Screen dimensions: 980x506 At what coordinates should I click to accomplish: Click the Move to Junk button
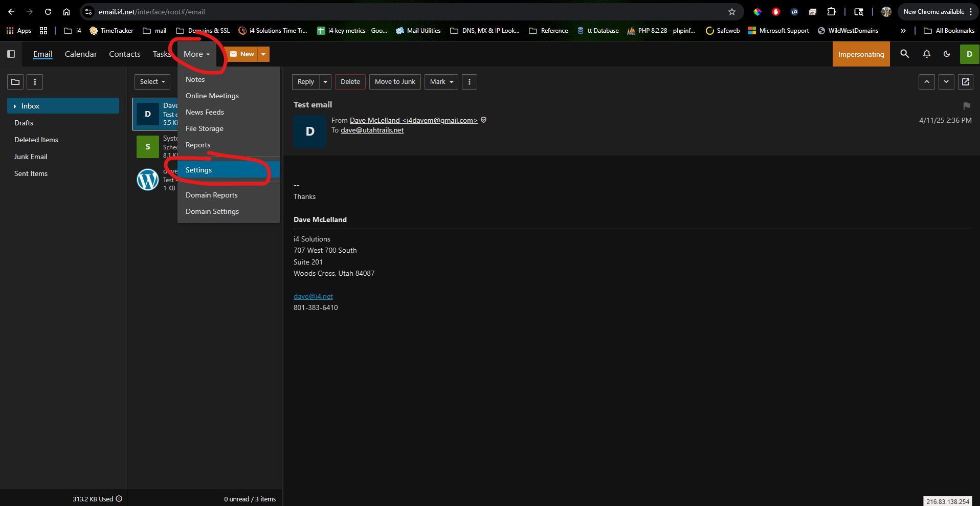395,82
